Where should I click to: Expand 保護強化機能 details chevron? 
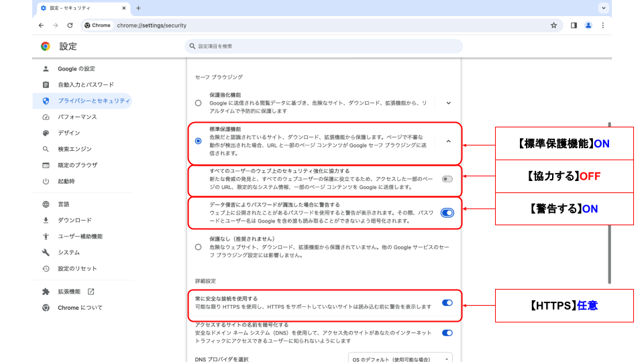pyautogui.click(x=448, y=103)
